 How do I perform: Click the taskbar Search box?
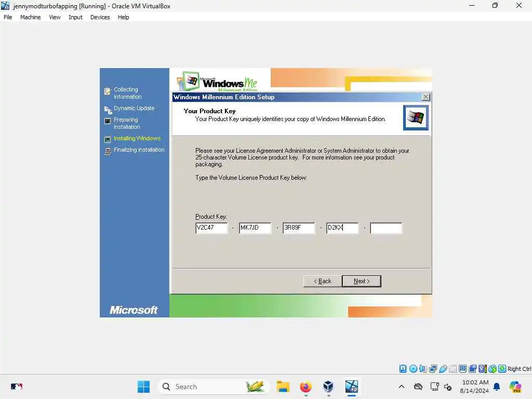coord(213,387)
